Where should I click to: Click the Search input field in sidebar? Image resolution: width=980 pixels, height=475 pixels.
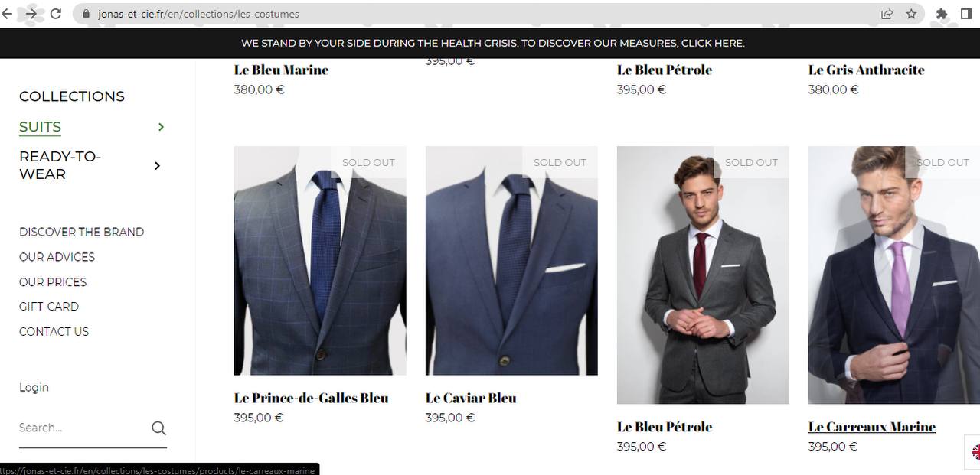click(80, 428)
